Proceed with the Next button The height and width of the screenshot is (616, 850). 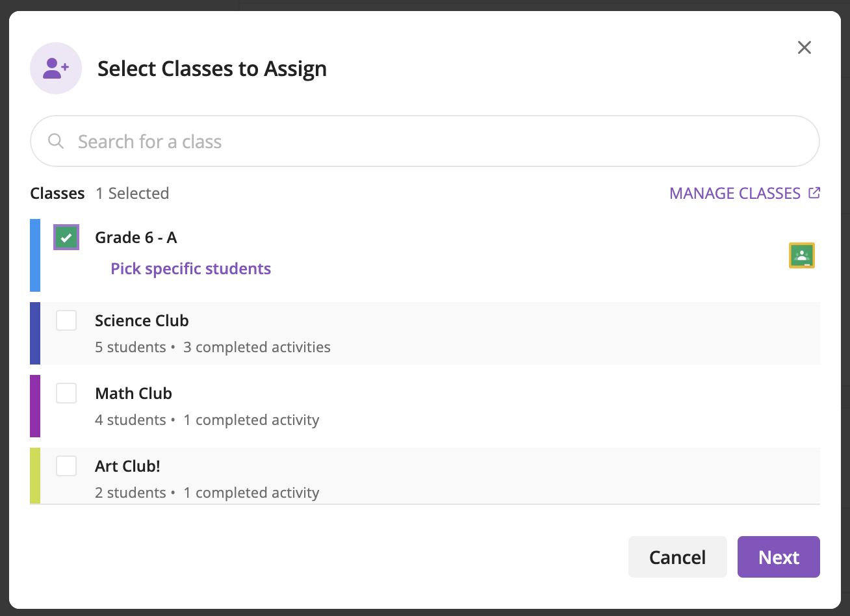779,557
